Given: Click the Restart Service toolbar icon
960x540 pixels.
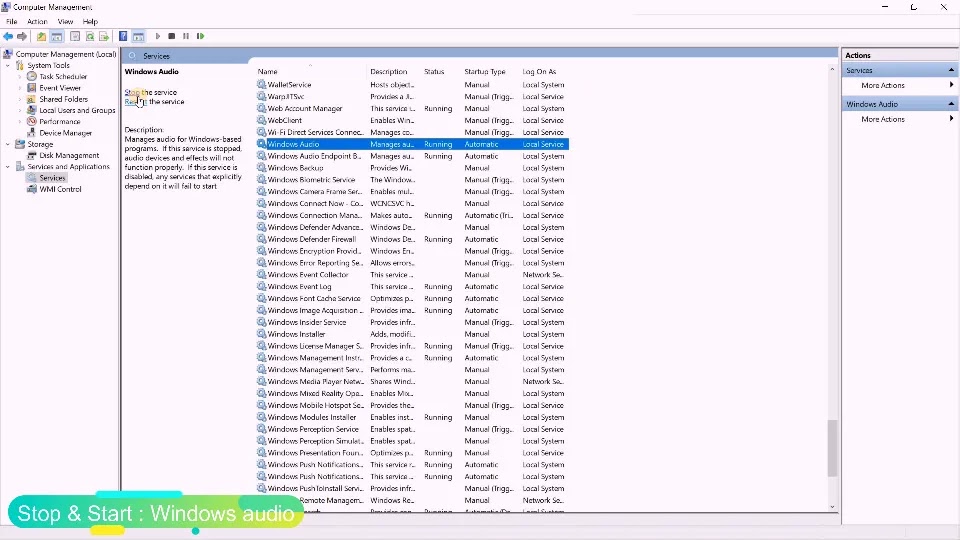Looking at the screenshot, I should tap(200, 36).
